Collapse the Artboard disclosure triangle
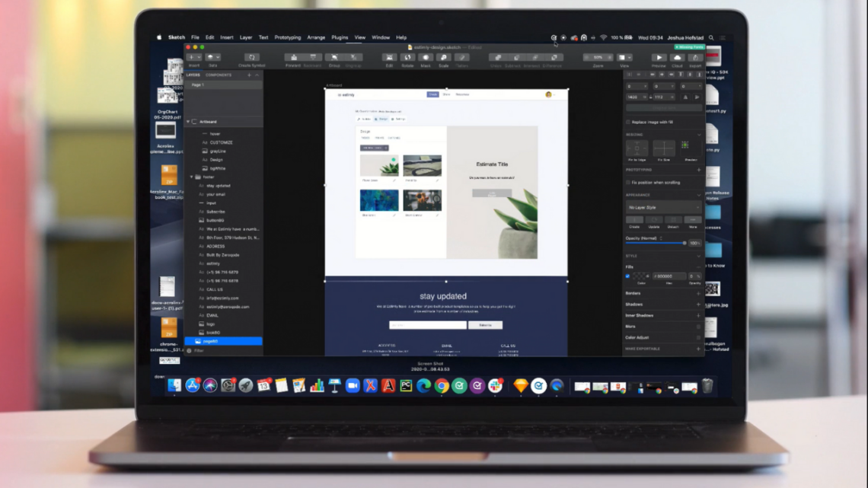This screenshot has height=488, width=868. click(x=188, y=122)
